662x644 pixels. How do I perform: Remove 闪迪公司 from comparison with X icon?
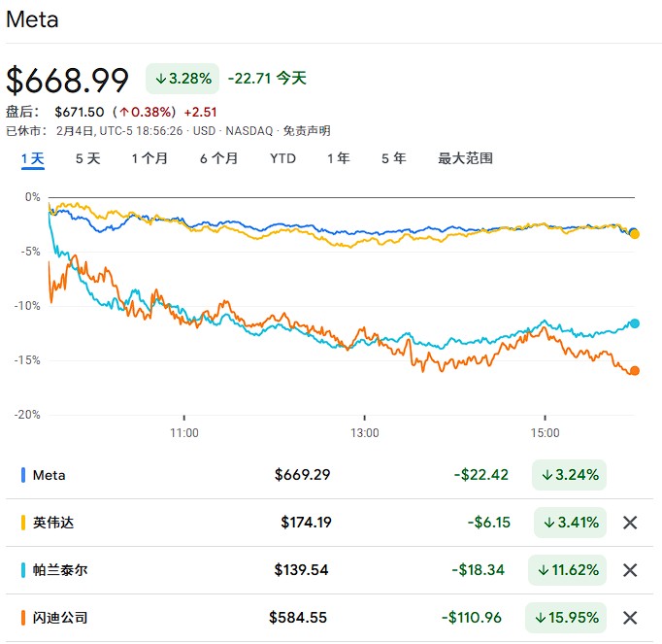[x=629, y=617]
